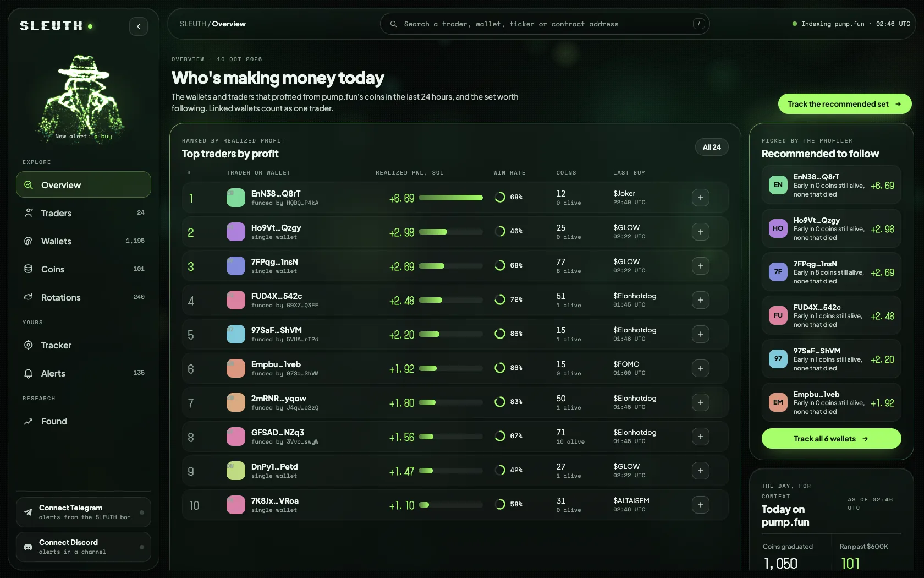Click the Win Rate column header
The height and width of the screenshot is (578, 924).
coord(509,173)
